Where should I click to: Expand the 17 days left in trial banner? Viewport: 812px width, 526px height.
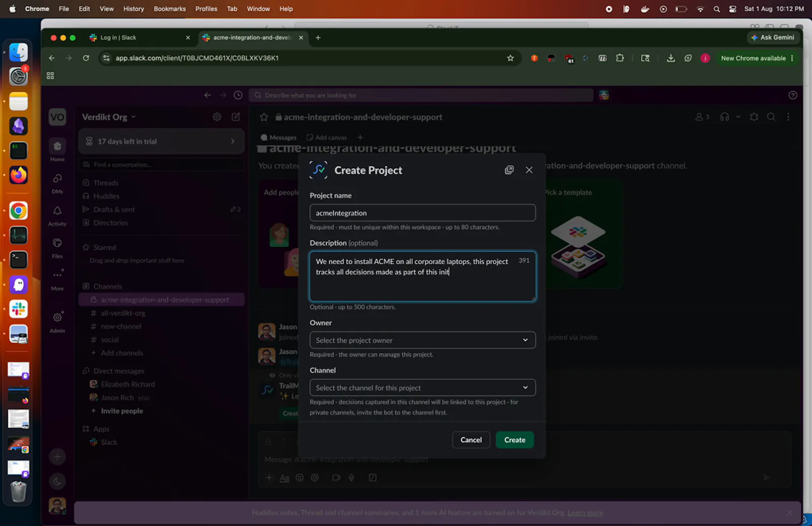click(161, 142)
